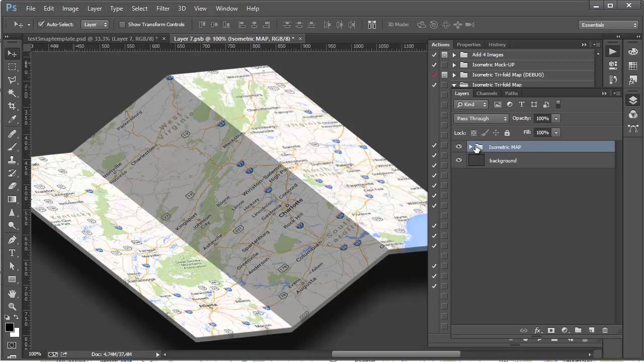The height and width of the screenshot is (362, 644).
Task: Uncheck the Auto-Select checkbox
Action: click(x=41, y=24)
